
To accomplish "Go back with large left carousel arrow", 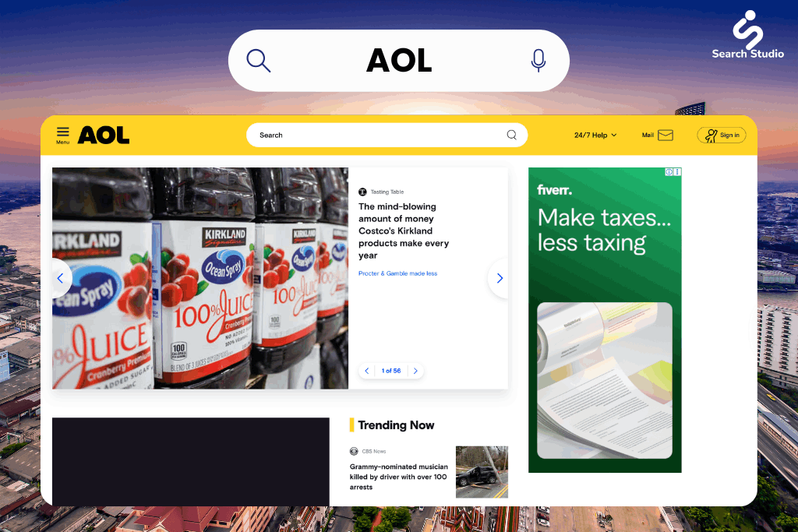I will coord(61,278).
